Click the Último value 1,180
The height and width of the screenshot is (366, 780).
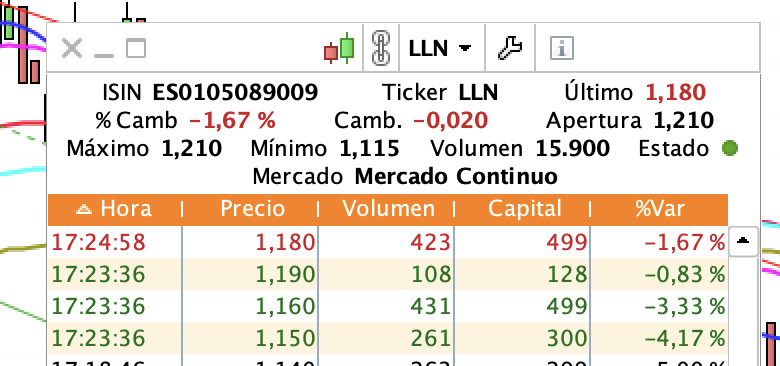676,92
